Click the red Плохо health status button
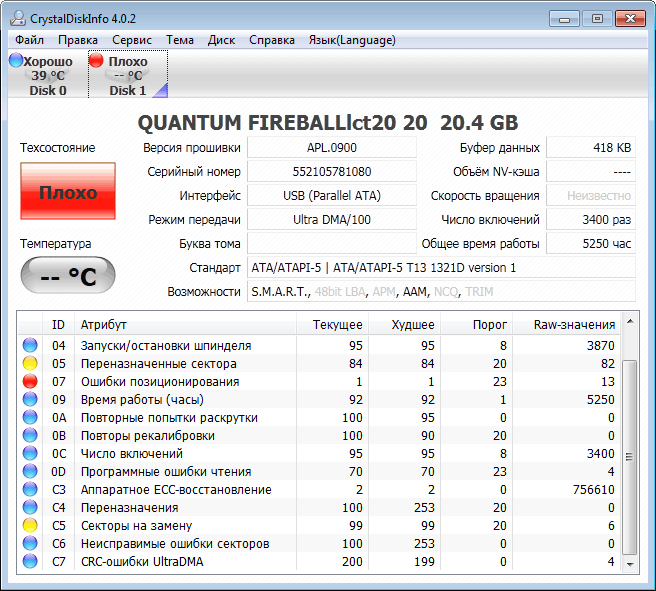The height and width of the screenshot is (591, 656). coord(68,191)
